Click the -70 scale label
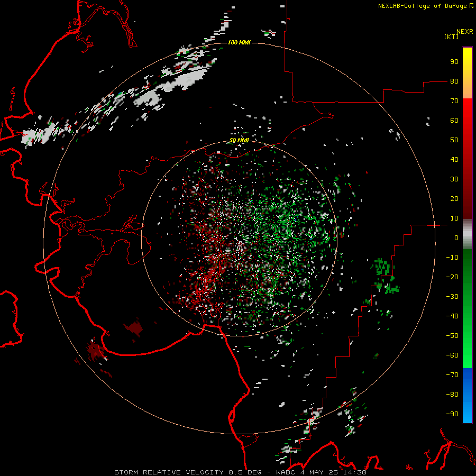Screen dimensions: 476x476 tap(452, 375)
